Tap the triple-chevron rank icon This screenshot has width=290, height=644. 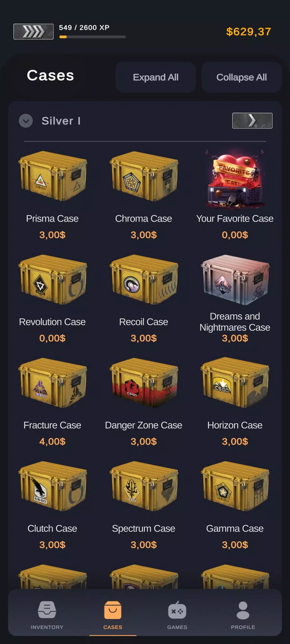(x=34, y=32)
